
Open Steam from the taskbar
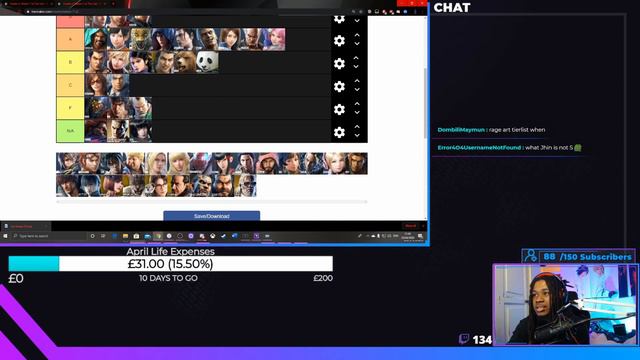(223, 236)
